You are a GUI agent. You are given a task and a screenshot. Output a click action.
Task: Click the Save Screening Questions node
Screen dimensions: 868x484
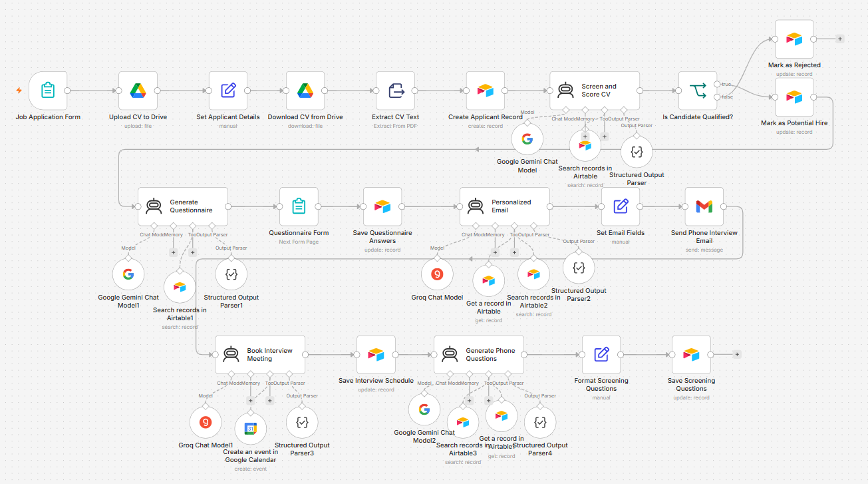691,355
